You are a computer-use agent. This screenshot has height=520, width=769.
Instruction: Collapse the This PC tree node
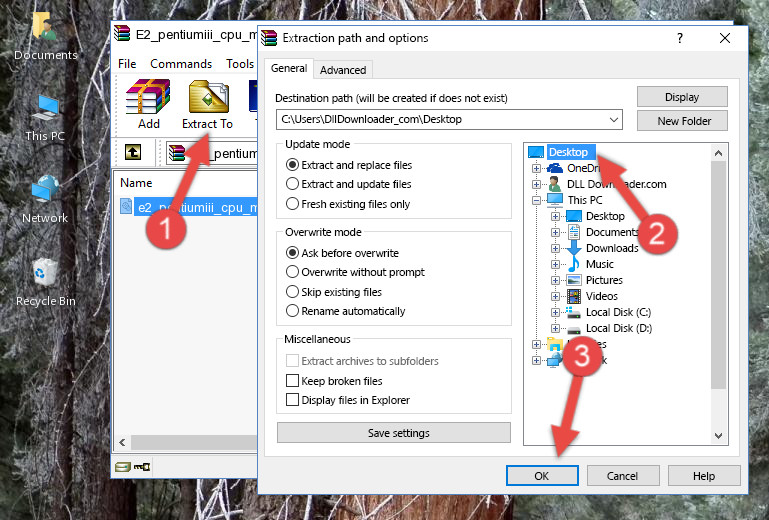tap(537, 200)
